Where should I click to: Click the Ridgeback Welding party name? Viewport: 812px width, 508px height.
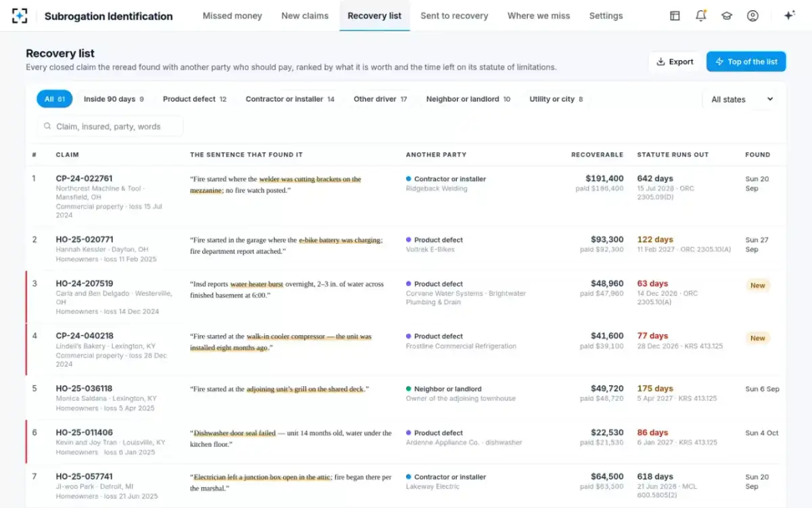pyautogui.click(x=436, y=189)
